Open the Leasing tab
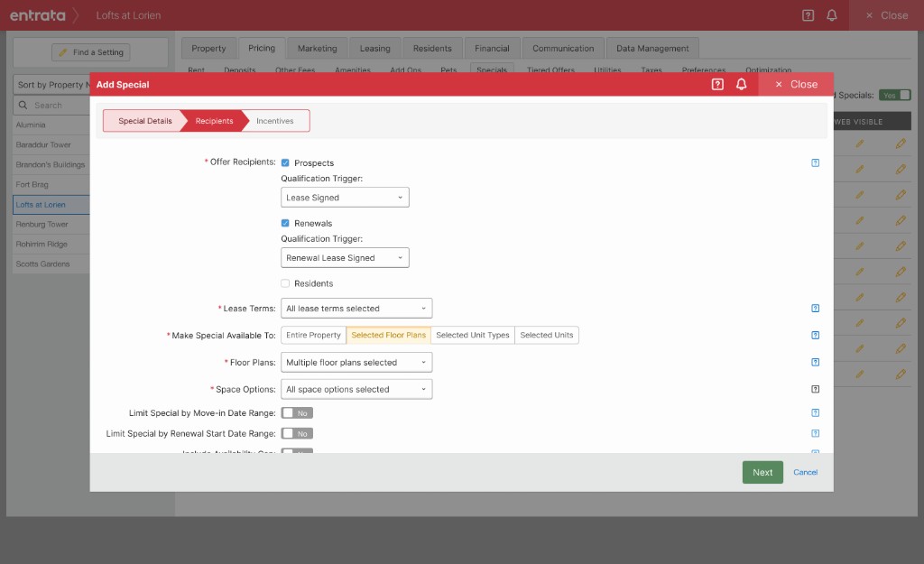The height and width of the screenshot is (564, 924). (x=374, y=49)
